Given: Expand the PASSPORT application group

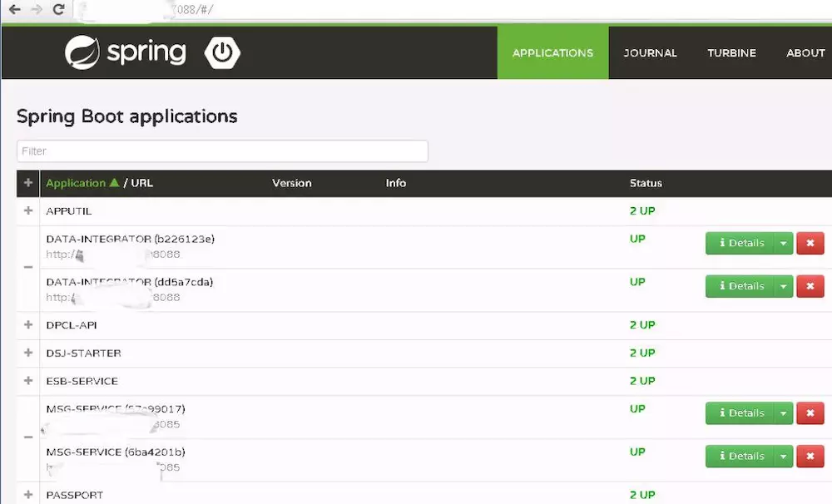Looking at the screenshot, I should (x=28, y=495).
